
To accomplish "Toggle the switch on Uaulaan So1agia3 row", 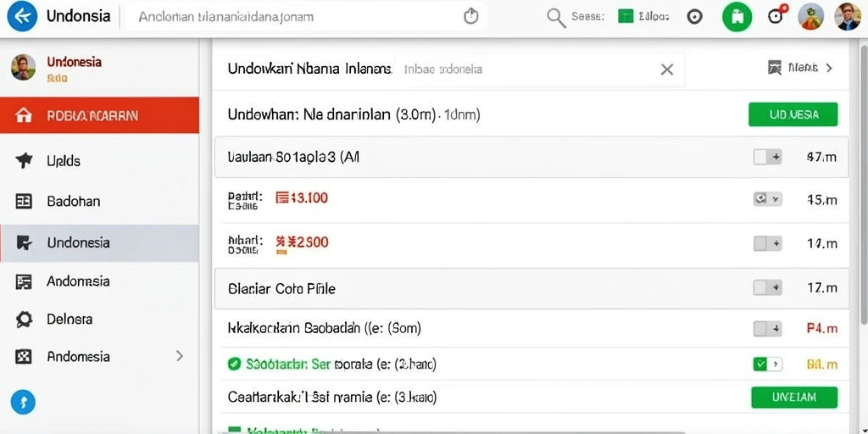I will (x=767, y=157).
